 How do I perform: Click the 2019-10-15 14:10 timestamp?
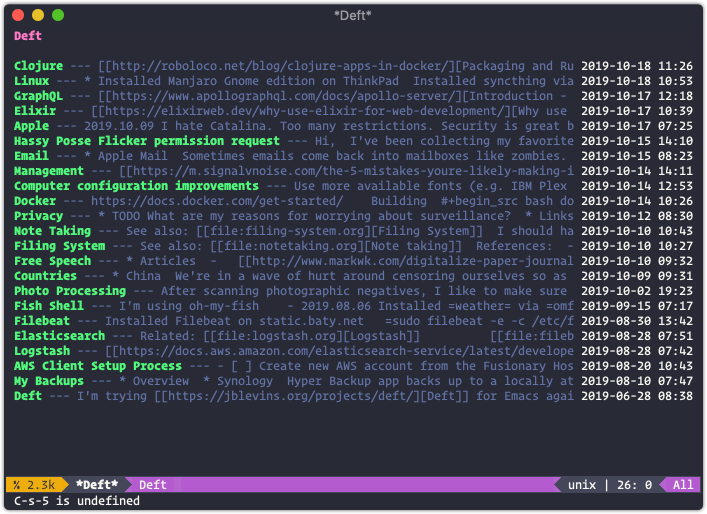point(637,141)
